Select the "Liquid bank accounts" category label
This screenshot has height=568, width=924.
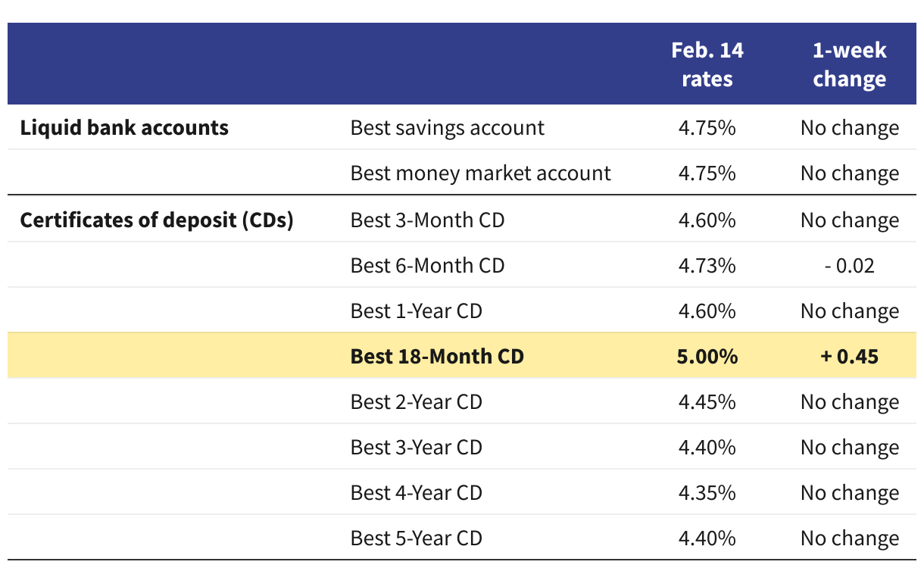tap(124, 127)
